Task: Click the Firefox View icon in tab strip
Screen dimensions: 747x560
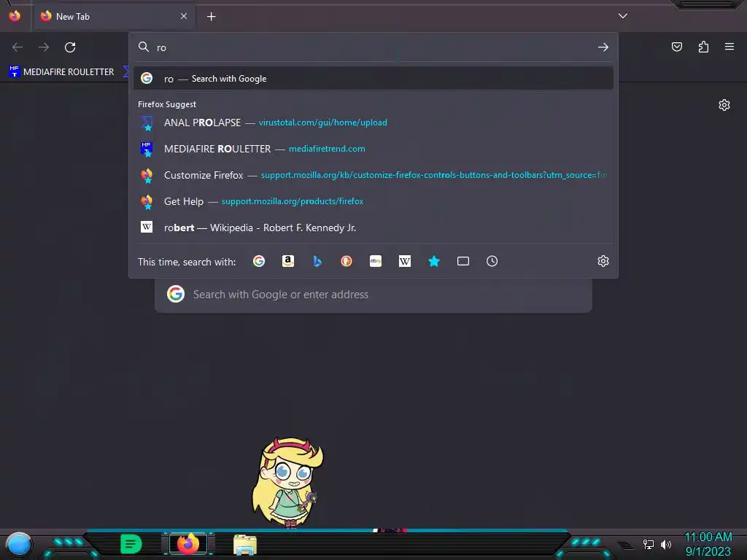Action: (x=15, y=16)
